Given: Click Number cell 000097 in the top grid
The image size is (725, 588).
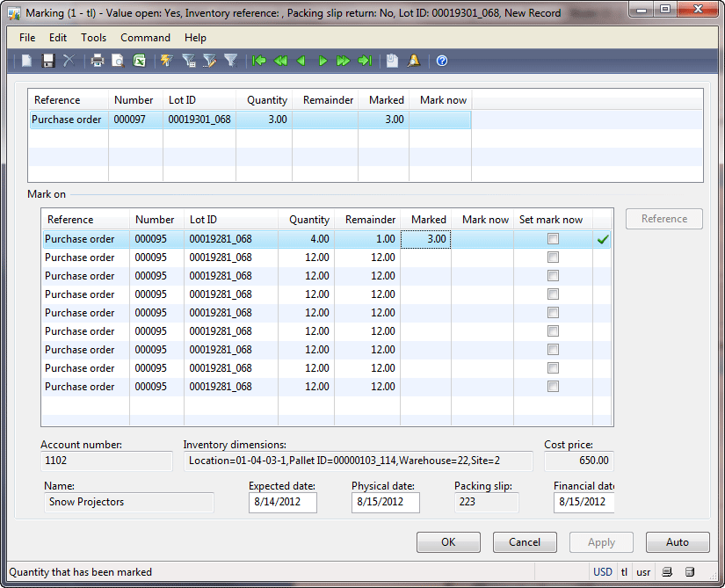Looking at the screenshot, I should pyautogui.click(x=135, y=120).
